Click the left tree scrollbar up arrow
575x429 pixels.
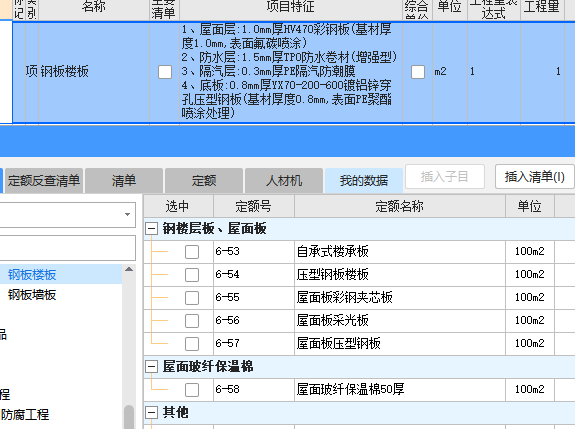[129, 270]
